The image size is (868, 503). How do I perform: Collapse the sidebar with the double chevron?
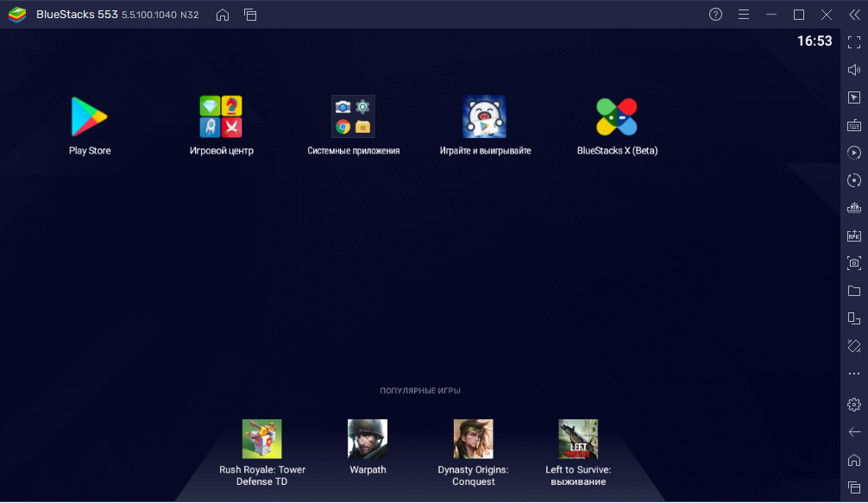tap(855, 15)
